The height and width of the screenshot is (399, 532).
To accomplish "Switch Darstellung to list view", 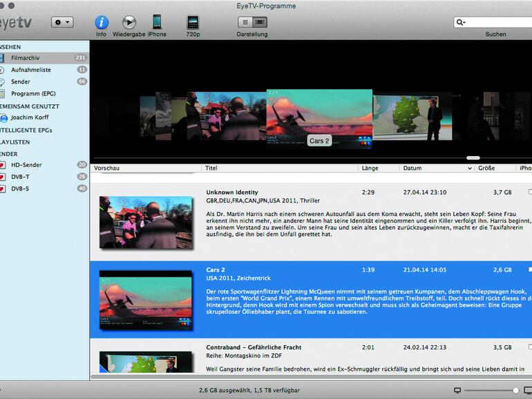I will [x=245, y=22].
